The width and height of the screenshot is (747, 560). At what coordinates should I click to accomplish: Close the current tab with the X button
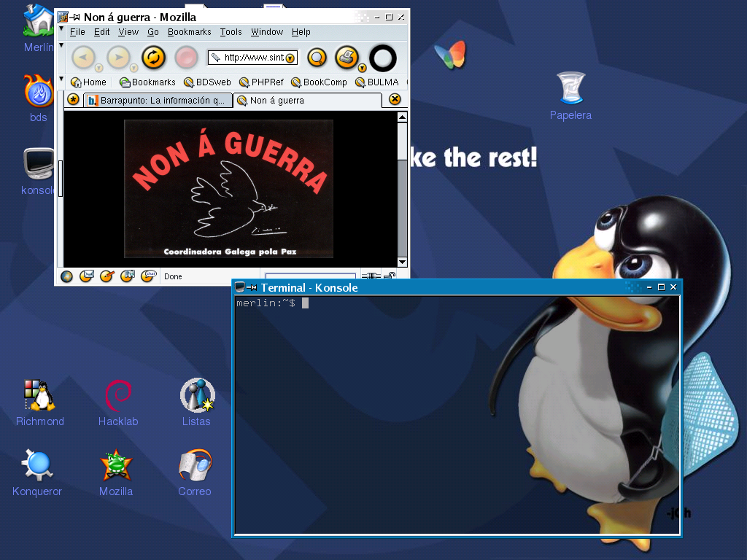click(395, 99)
